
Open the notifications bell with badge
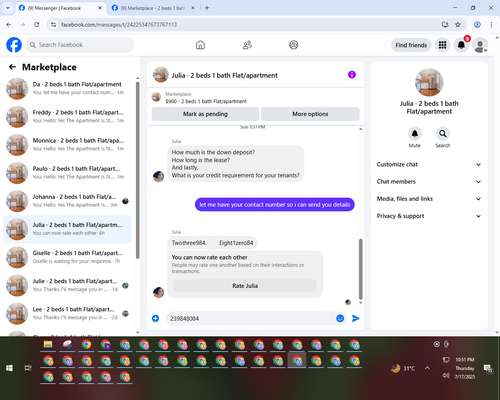coord(461,45)
